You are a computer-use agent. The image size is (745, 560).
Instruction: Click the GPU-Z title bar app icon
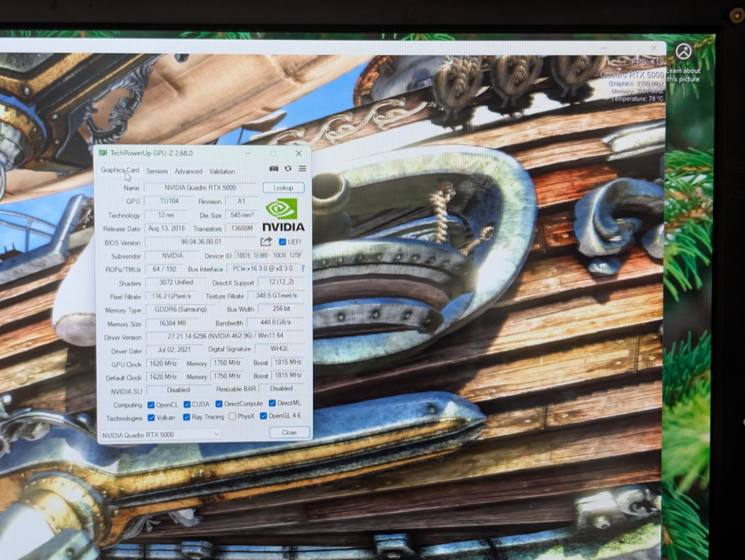102,153
